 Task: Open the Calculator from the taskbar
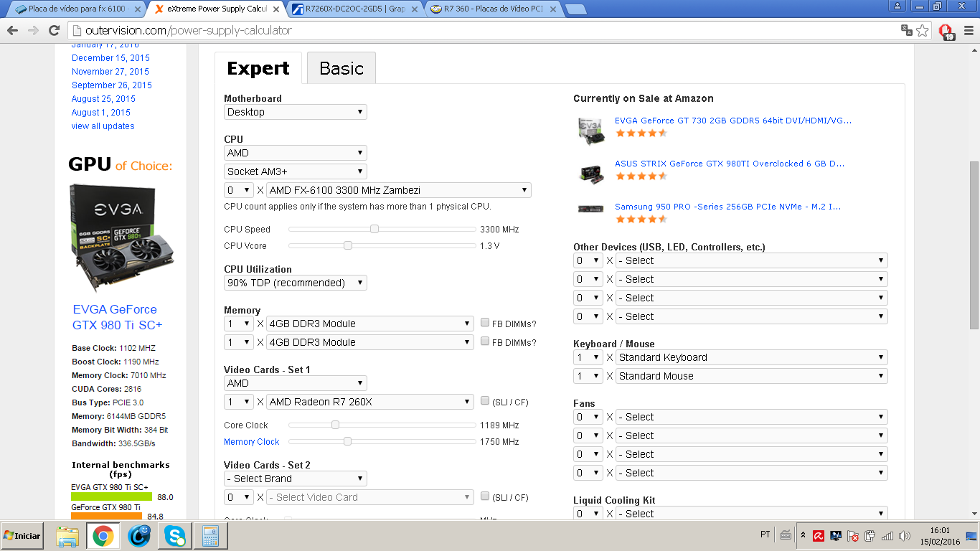pyautogui.click(x=210, y=536)
